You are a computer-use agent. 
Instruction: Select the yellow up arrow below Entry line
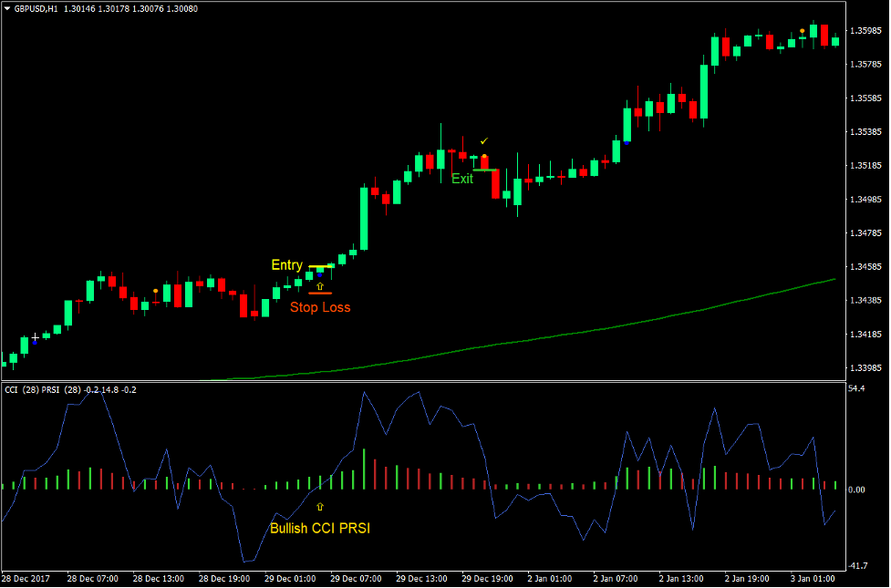pos(320,285)
